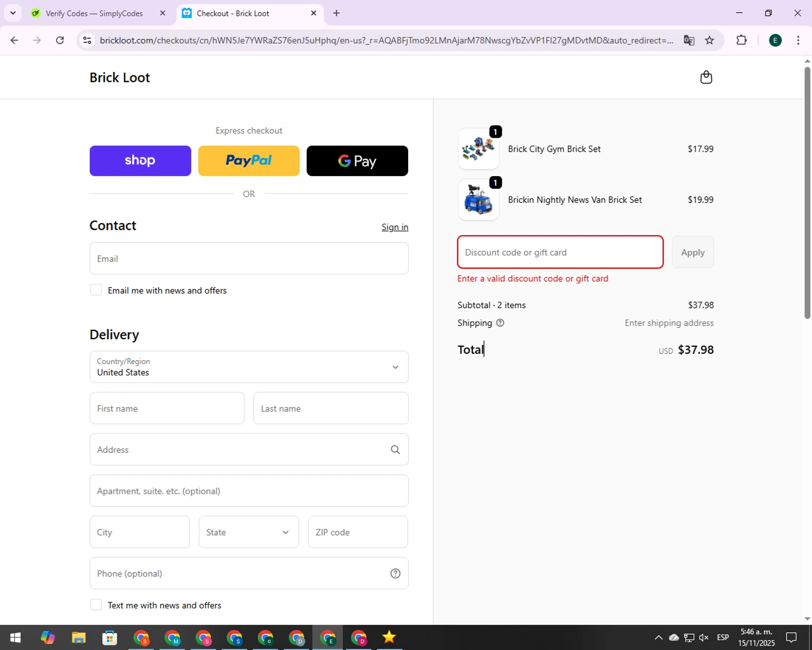This screenshot has height=650, width=812.
Task: Open Microsoft Store from taskbar
Action: point(110,638)
